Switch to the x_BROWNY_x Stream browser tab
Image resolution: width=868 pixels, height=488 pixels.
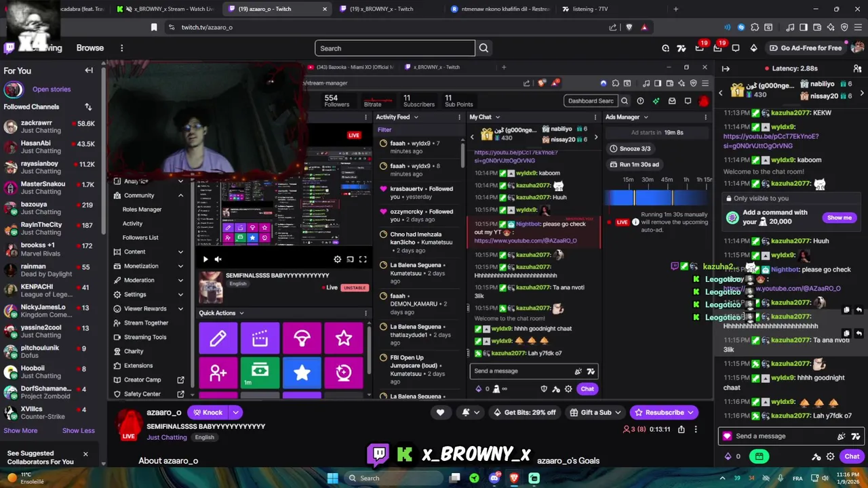(165, 9)
